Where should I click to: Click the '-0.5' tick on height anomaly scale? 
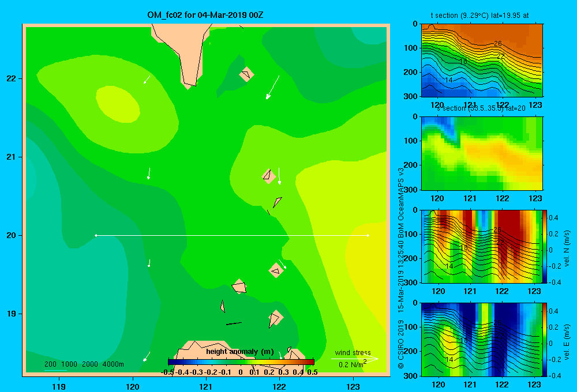pos(167,372)
